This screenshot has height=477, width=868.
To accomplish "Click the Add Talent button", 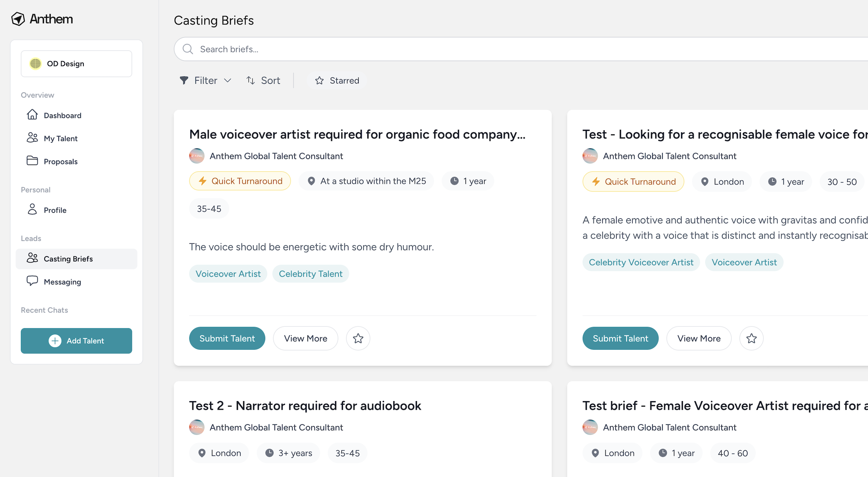I will [76, 341].
